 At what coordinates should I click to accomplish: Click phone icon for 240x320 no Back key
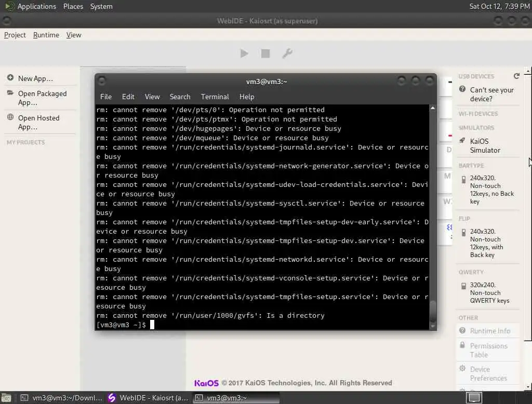pos(463,180)
